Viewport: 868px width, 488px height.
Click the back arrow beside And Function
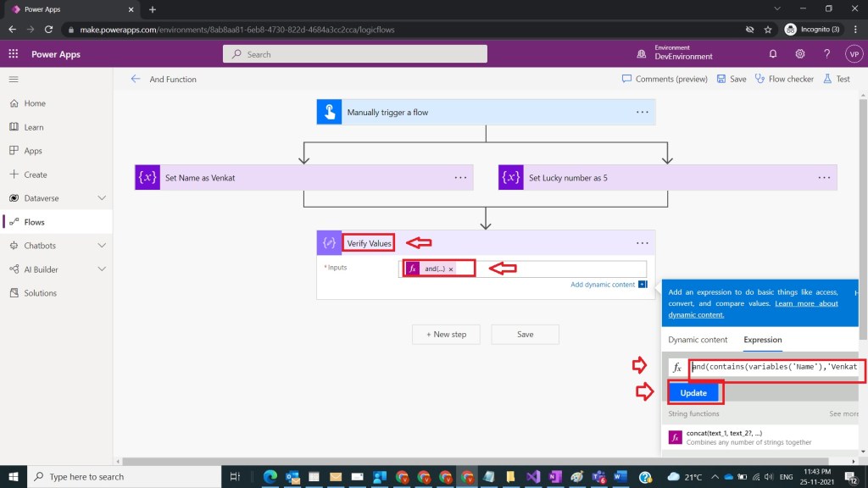click(136, 79)
